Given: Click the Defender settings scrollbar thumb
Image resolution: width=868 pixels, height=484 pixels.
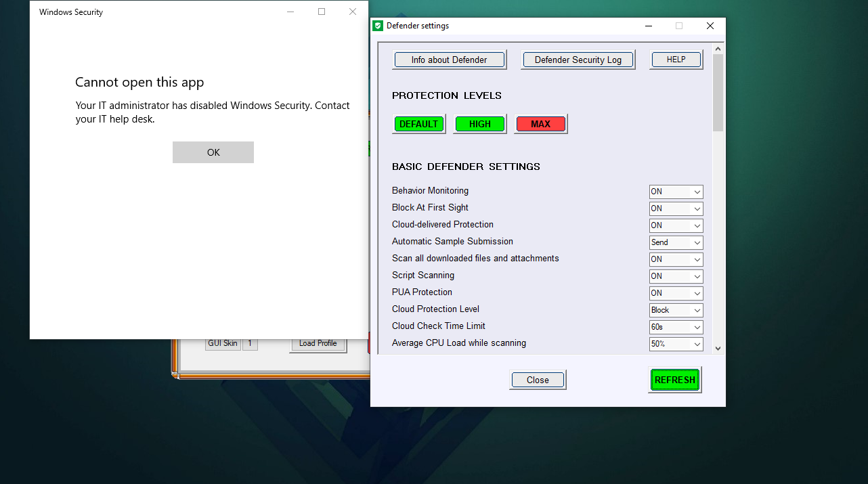Looking at the screenshot, I should coord(718,93).
